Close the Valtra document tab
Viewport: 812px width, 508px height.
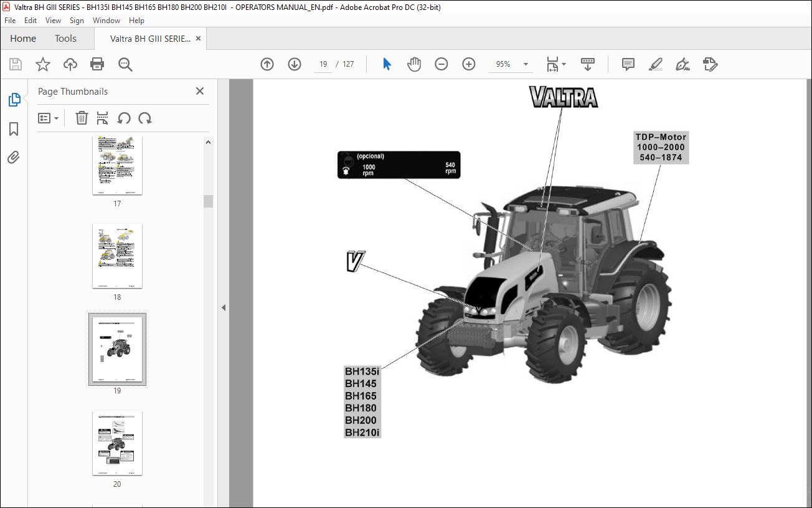(x=199, y=39)
